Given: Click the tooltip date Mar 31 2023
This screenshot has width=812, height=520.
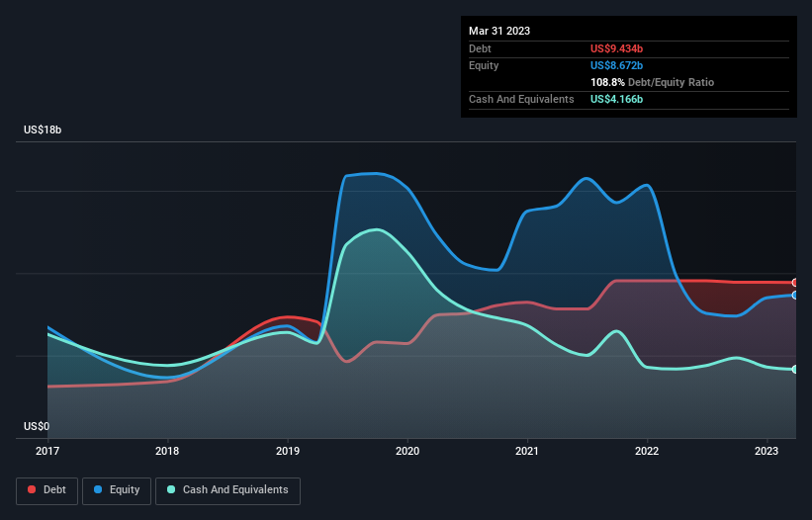Looking at the screenshot, I should (x=499, y=31).
